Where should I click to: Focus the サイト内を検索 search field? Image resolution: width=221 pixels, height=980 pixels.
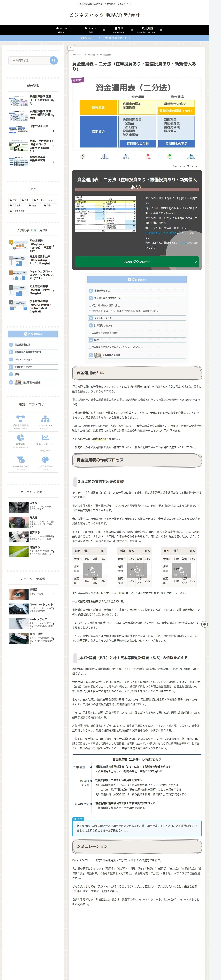[29, 60]
